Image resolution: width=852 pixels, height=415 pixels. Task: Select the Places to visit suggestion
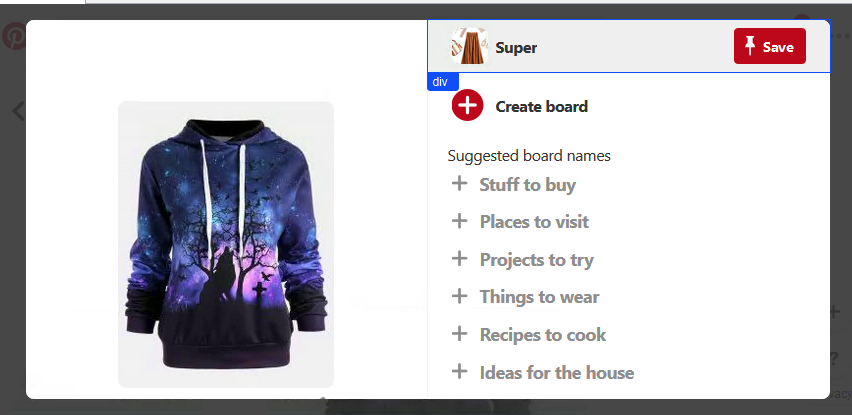[x=534, y=222]
